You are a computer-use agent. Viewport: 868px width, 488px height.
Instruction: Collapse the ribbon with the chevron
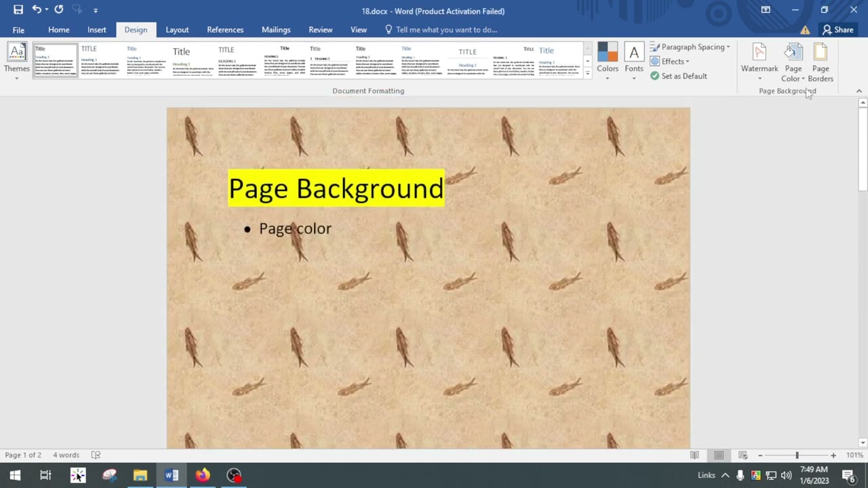click(859, 91)
